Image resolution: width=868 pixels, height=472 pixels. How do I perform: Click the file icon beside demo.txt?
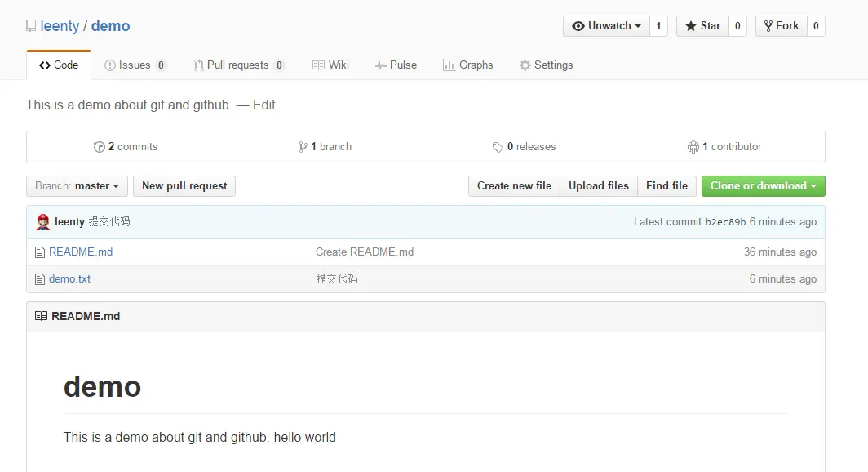[x=40, y=279]
